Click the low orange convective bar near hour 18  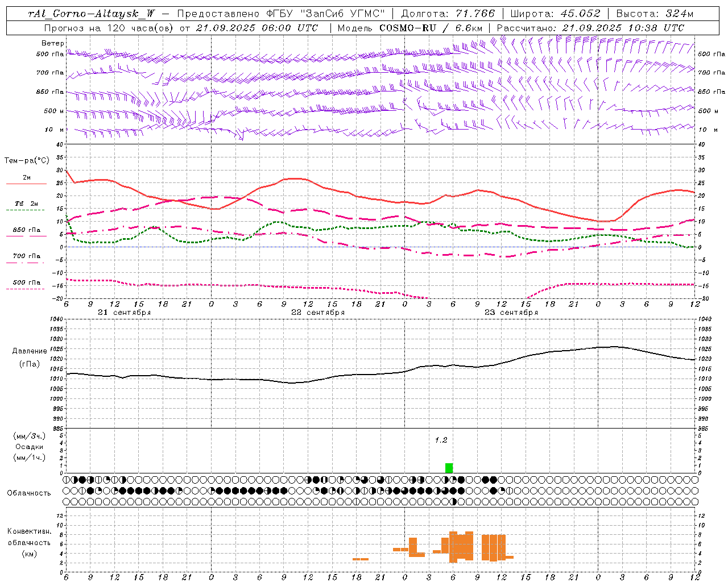(x=360, y=559)
